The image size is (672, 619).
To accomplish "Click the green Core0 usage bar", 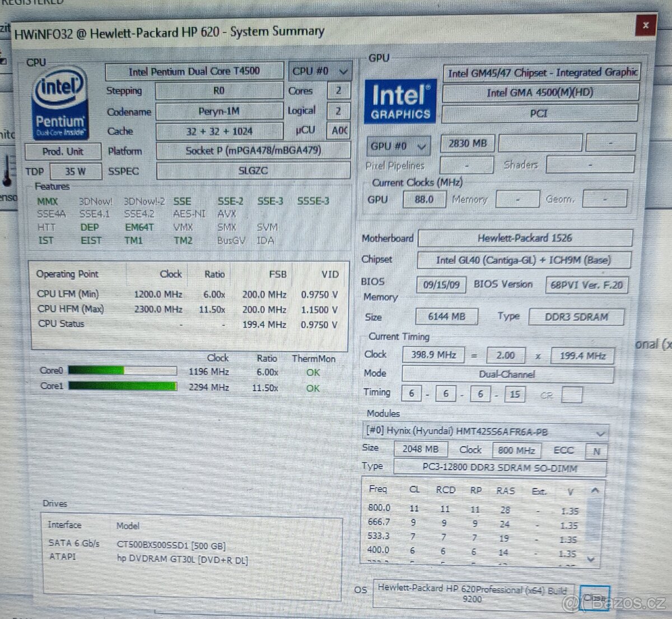I will [x=95, y=370].
